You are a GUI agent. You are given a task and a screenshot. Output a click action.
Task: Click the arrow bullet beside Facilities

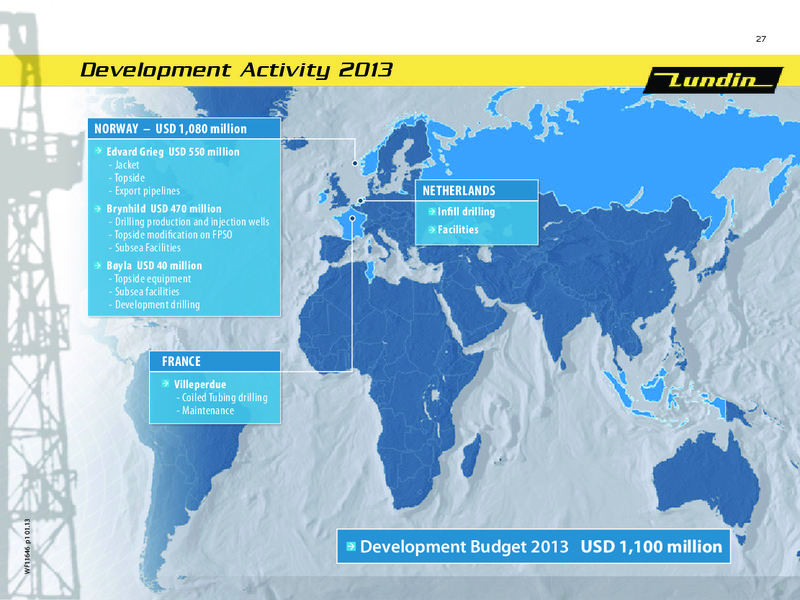[x=432, y=230]
